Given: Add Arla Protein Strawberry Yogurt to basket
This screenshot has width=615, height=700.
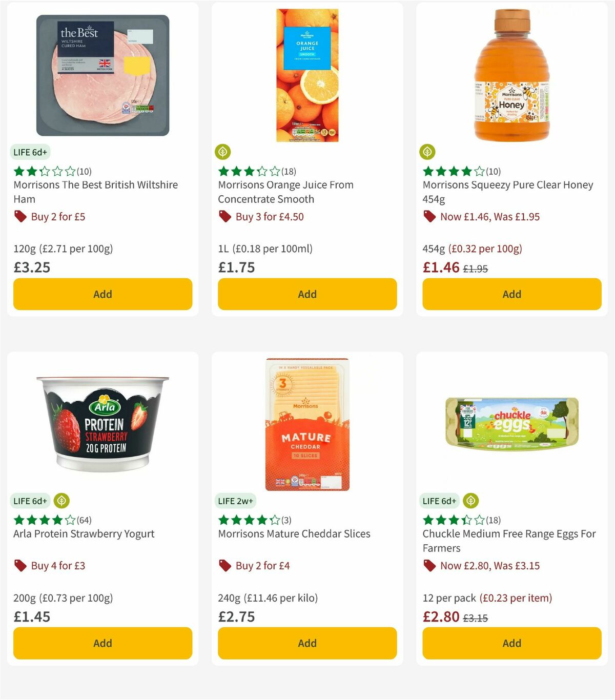Looking at the screenshot, I should coord(102,643).
